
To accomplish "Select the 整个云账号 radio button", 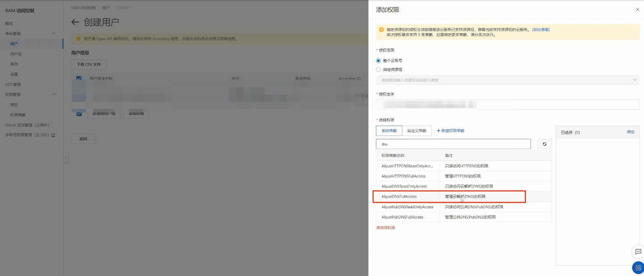I will pos(378,61).
